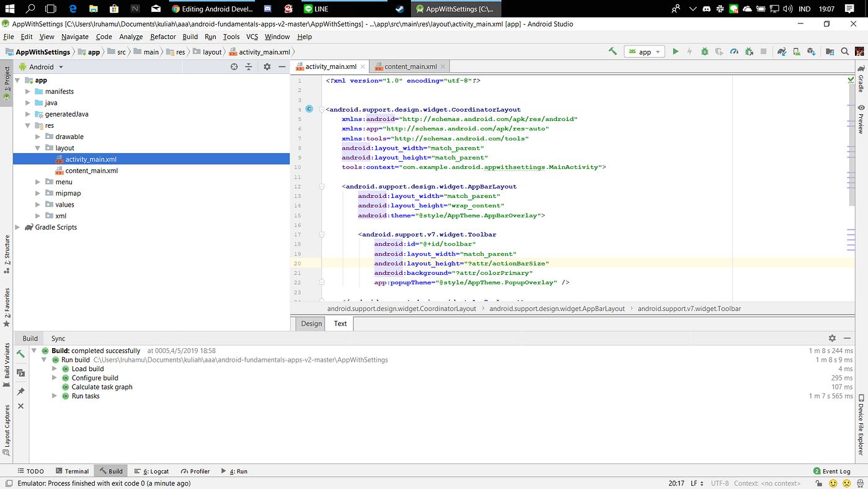
Task: Open the Profile app gauge icon
Action: [x=735, y=52]
